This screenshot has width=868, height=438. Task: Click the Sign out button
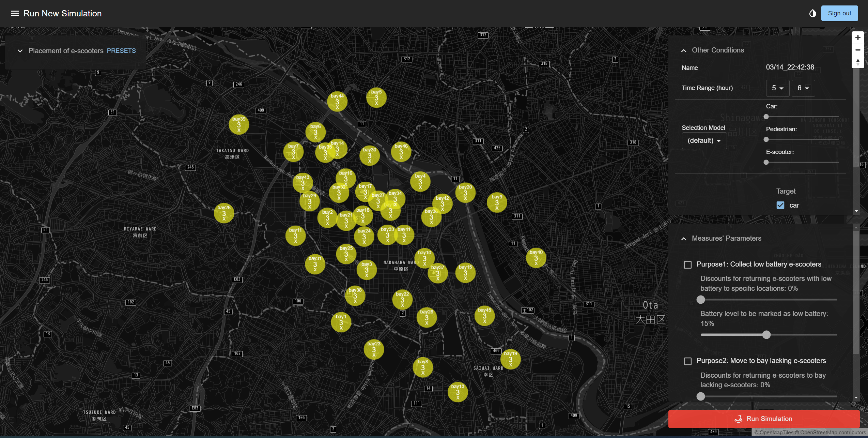pos(839,13)
